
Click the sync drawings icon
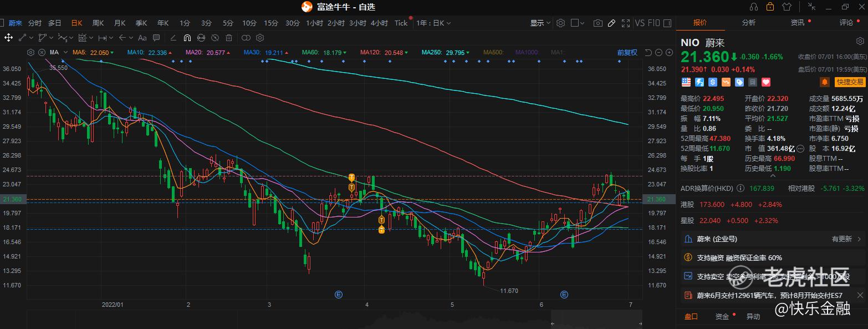(x=201, y=38)
